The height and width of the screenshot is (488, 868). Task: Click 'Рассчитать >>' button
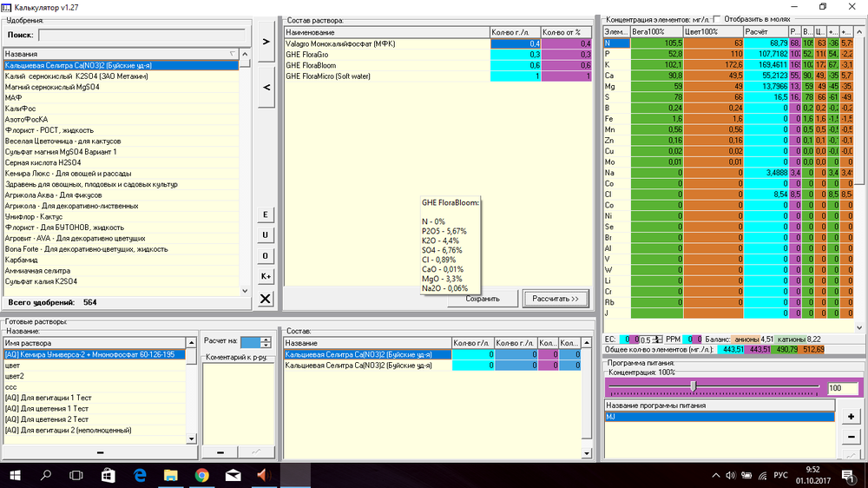point(556,299)
